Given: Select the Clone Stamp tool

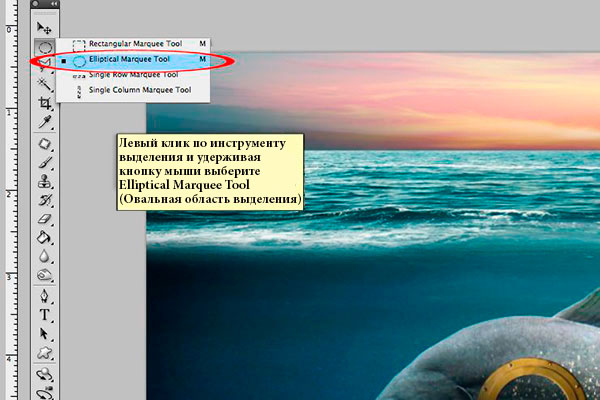Looking at the screenshot, I should (x=44, y=182).
